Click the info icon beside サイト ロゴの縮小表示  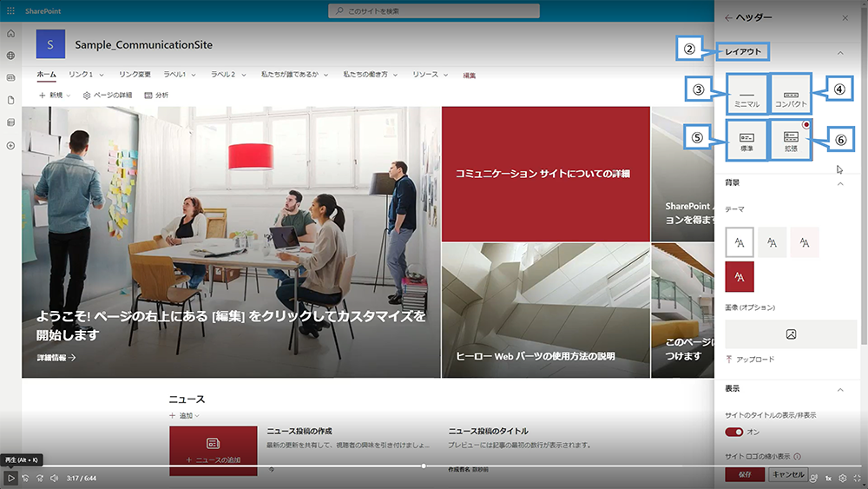(x=797, y=456)
